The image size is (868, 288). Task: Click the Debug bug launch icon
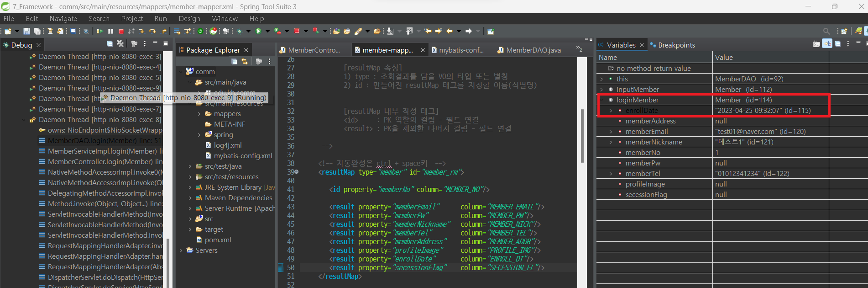point(239,31)
